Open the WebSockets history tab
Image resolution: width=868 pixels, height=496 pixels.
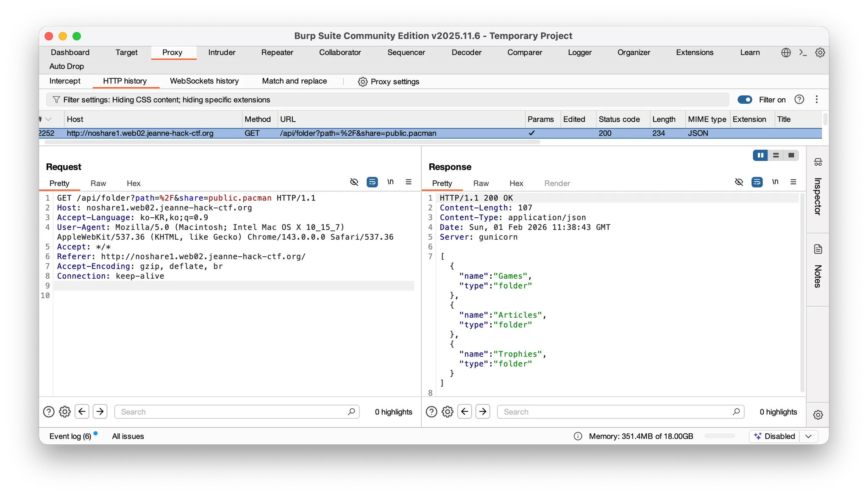tap(204, 81)
